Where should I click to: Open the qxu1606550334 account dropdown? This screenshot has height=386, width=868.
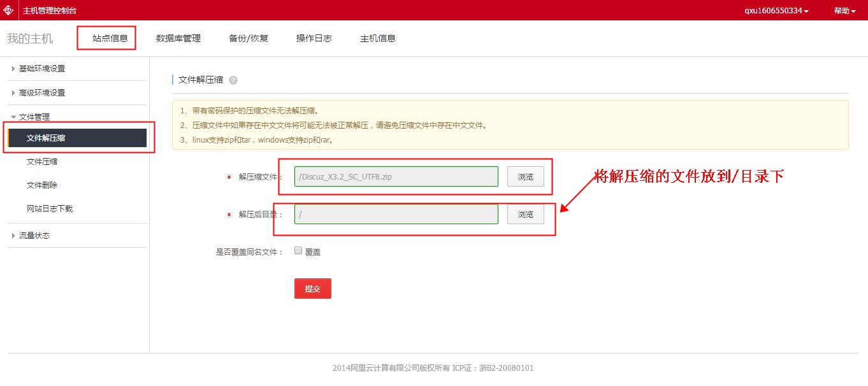(x=776, y=11)
